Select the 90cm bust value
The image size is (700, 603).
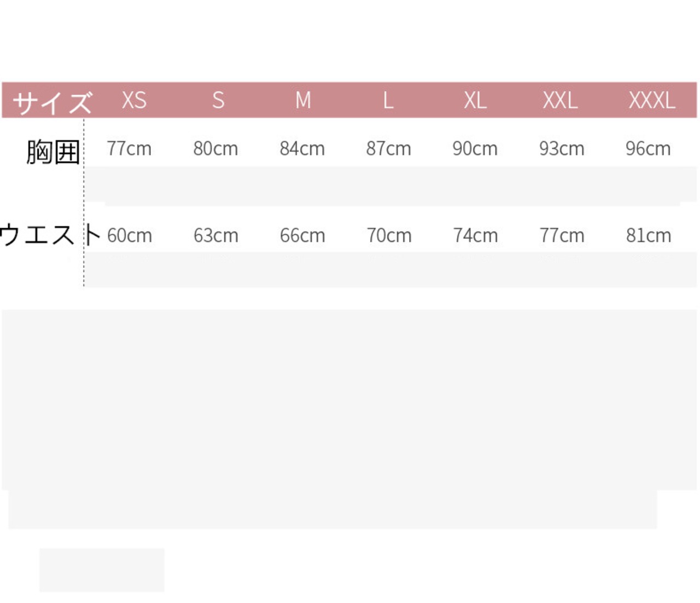point(475,148)
